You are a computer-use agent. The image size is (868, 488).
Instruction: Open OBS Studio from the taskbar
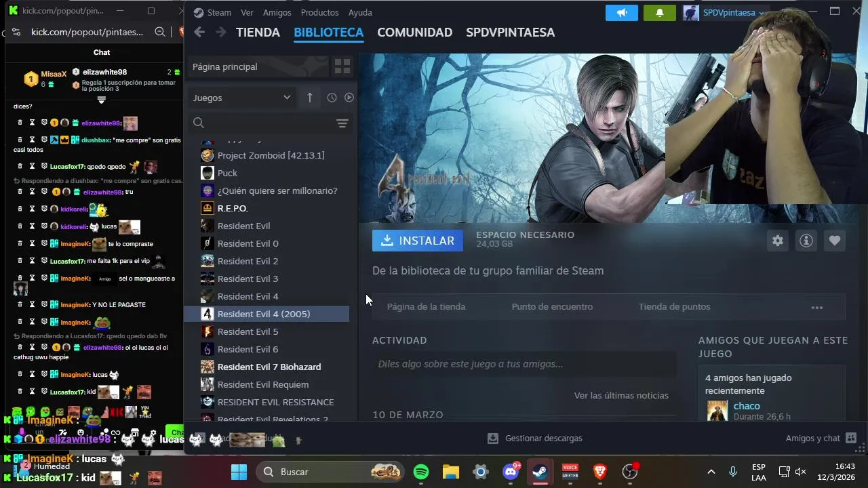(x=630, y=472)
